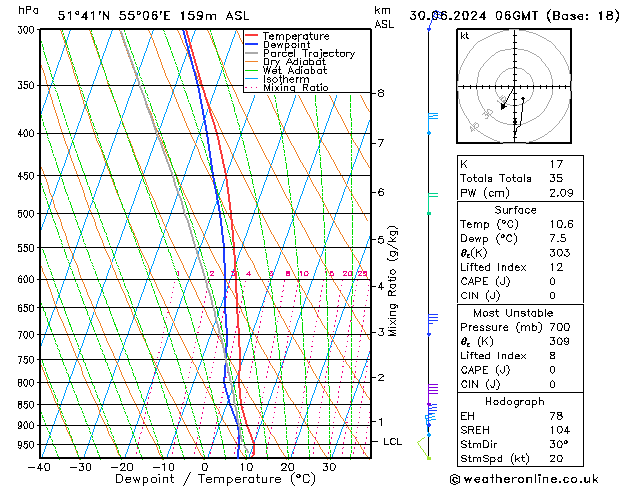The image size is (629, 486).
Task: Click the red Temperature line swatch in the legend
Action: [252, 36]
